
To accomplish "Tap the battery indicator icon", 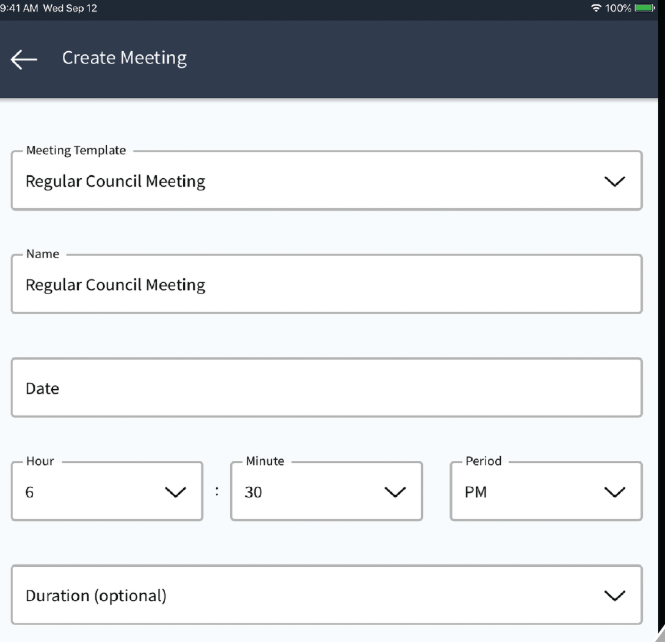I will click(x=647, y=8).
